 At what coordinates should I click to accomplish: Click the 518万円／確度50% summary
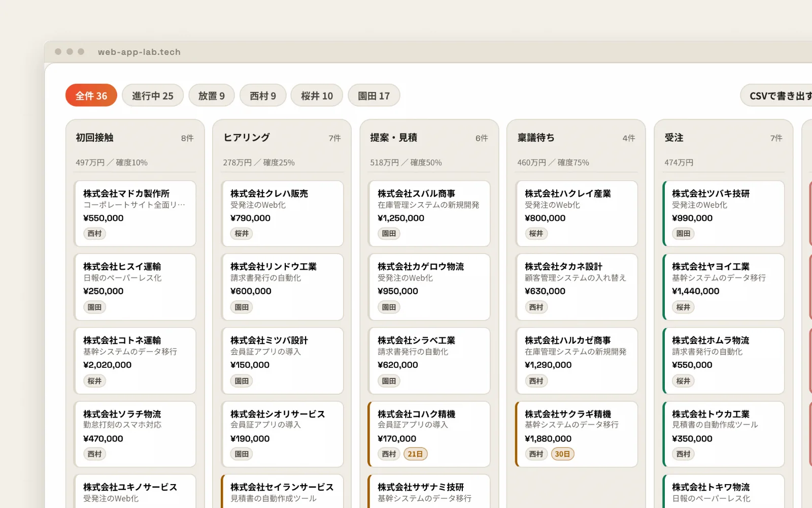(x=406, y=163)
